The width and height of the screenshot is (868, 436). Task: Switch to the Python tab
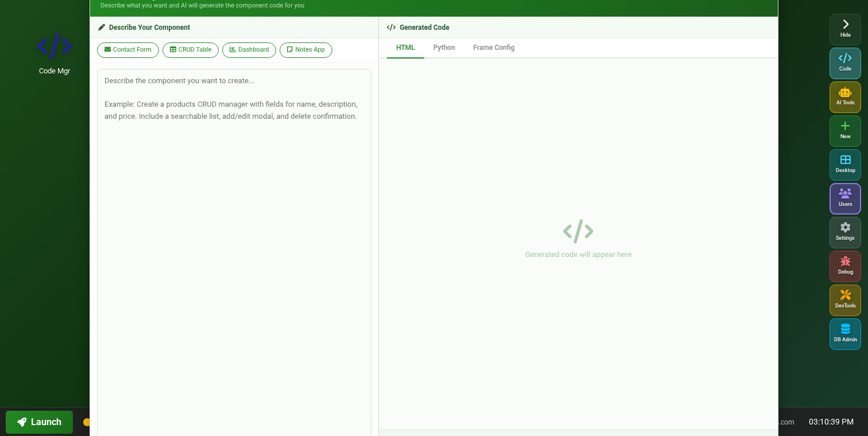click(x=444, y=48)
